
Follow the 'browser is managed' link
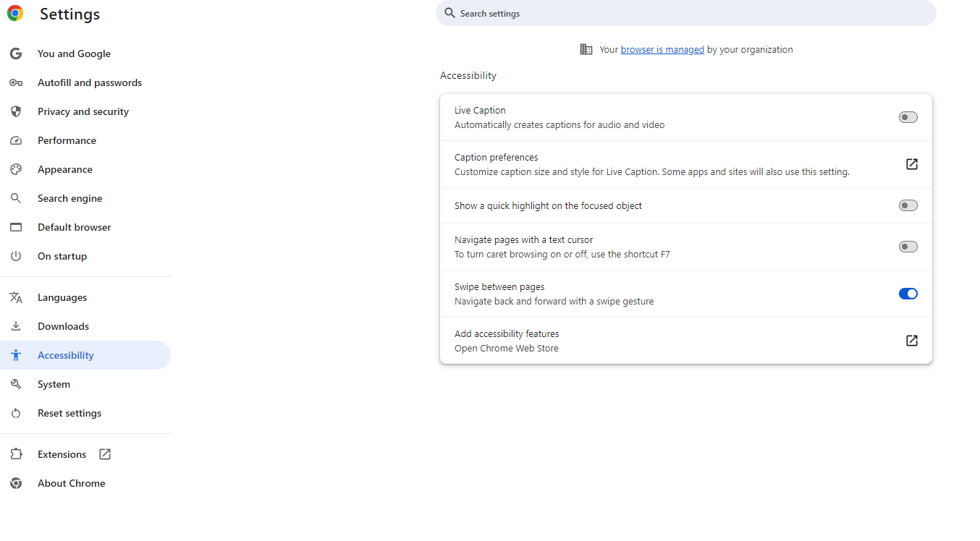[x=662, y=50]
